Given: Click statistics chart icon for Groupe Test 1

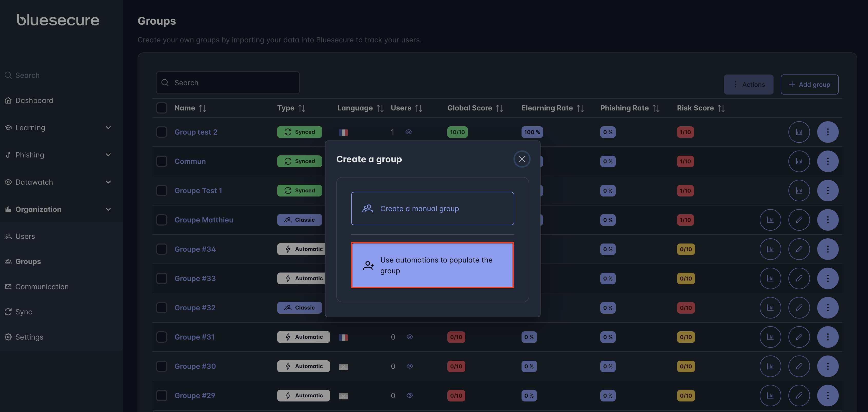Looking at the screenshot, I should (799, 191).
